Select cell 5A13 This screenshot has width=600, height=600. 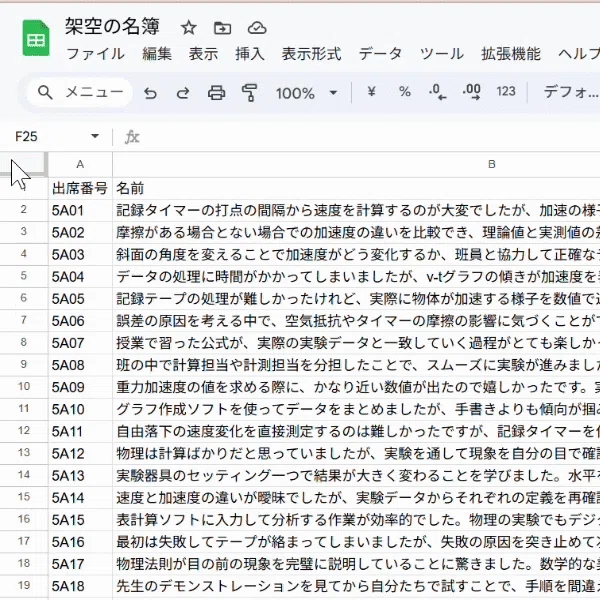(80, 475)
